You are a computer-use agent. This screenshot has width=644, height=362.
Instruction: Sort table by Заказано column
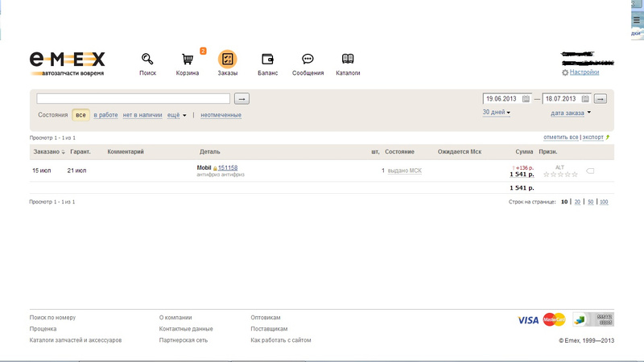pos(47,151)
